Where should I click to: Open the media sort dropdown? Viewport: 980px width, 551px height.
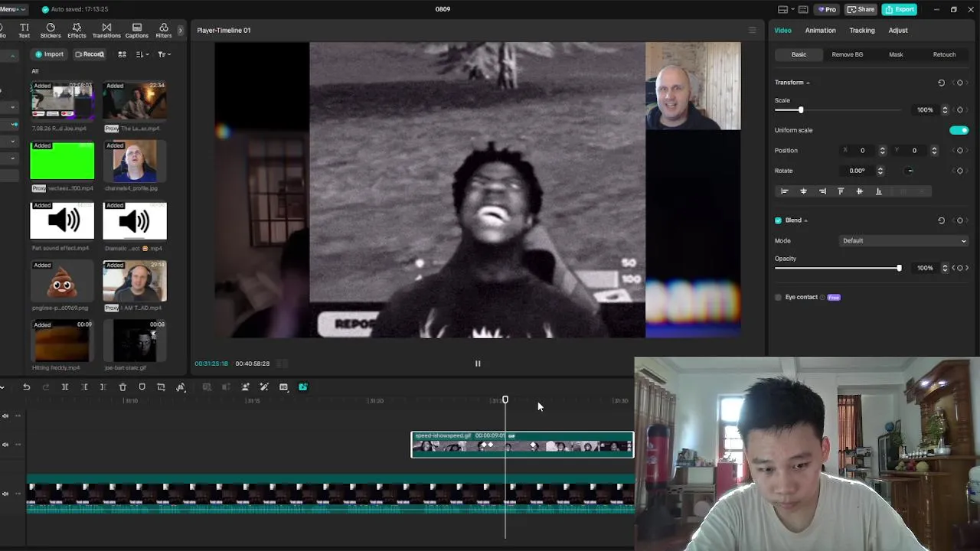point(142,54)
